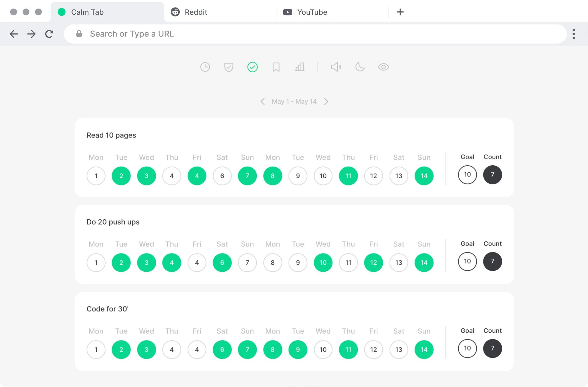Switch to the YouTube tab

332,12
